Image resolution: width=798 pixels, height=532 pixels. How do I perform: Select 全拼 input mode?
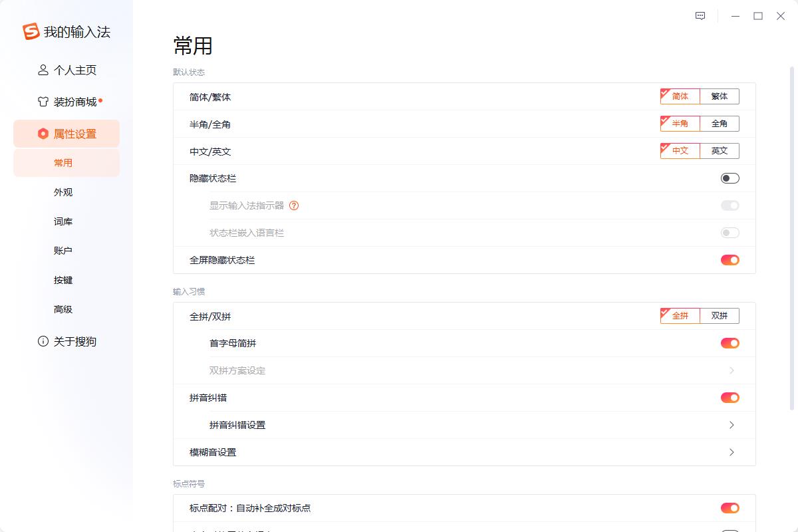pos(680,316)
